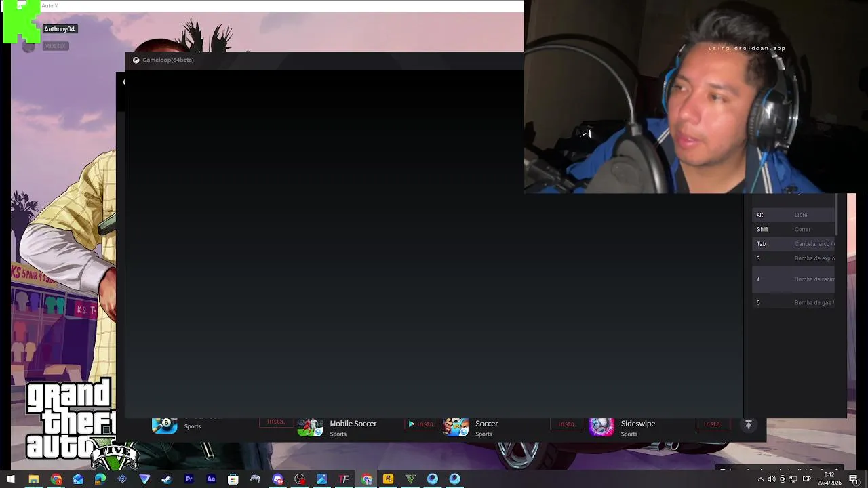Image resolution: width=868 pixels, height=488 pixels.
Task: Install the 8 Ball Pool game
Action: click(x=276, y=422)
